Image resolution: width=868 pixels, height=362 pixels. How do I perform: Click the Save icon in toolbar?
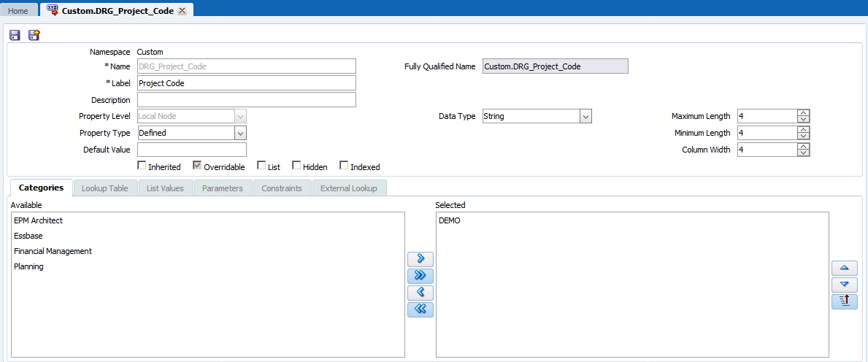15,35
